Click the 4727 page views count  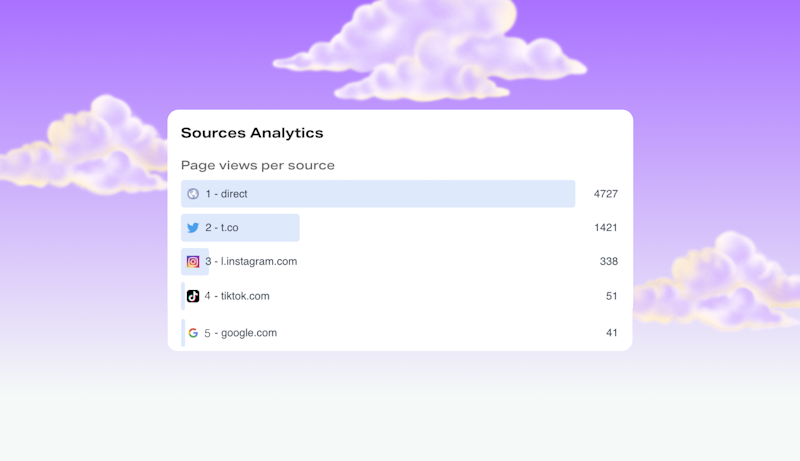pos(606,194)
